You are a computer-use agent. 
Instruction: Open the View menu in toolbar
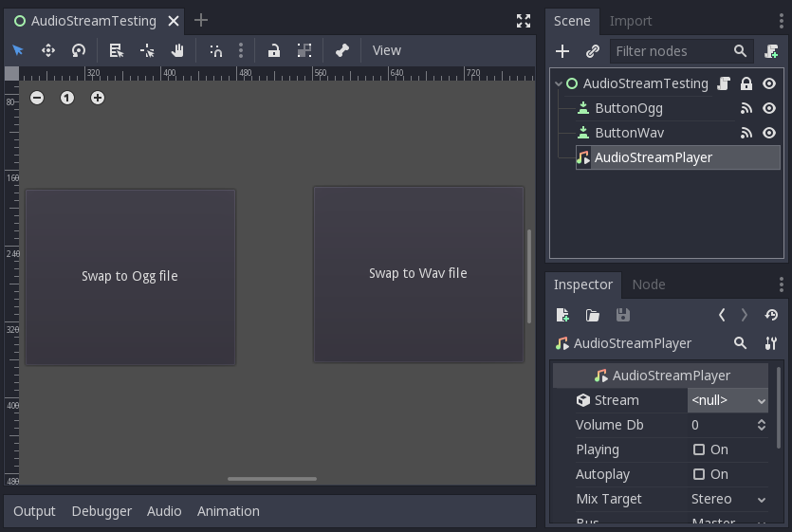click(386, 50)
